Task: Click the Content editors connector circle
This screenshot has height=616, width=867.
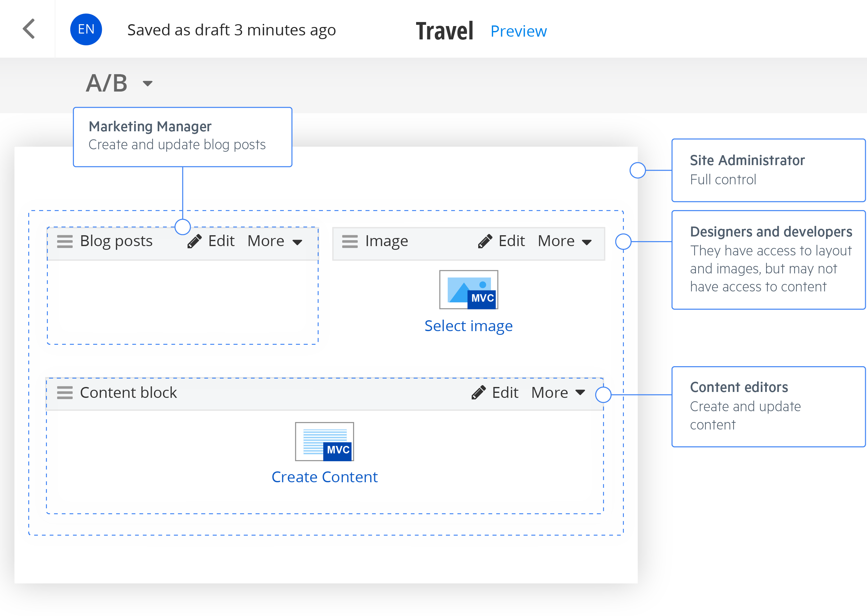Action: pos(603,394)
